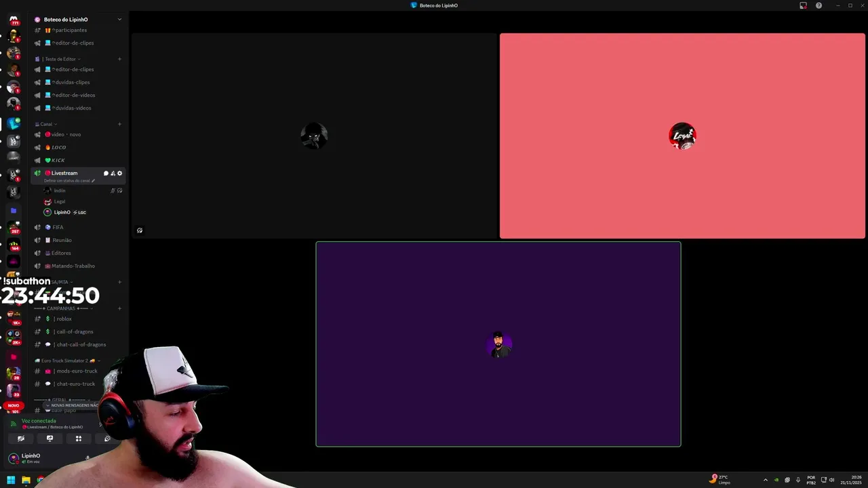Image resolution: width=868 pixels, height=488 pixels.
Task: Open the NVIDIA tray icon
Action: click(x=776, y=480)
